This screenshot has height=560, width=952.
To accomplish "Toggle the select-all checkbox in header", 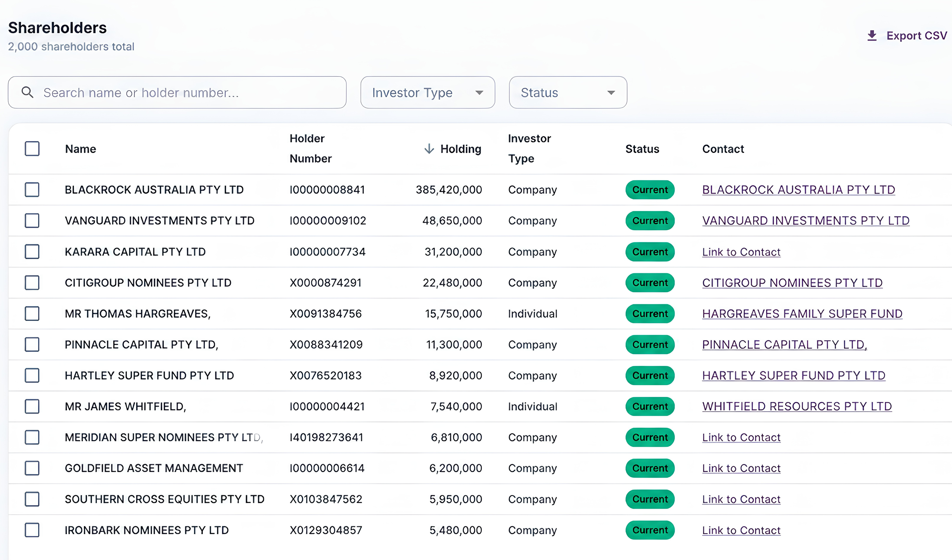I will 32,149.
